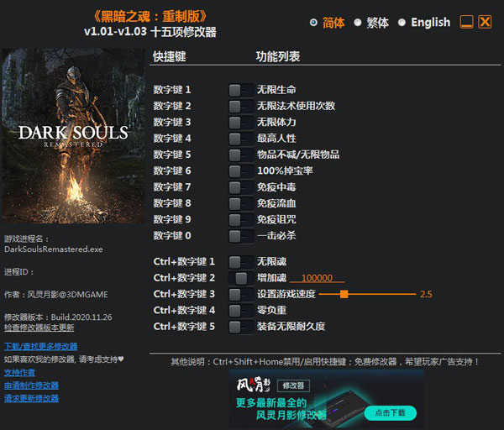Viewport: 504px width, 430px height.
Task: Click the game speed slider handle
Action: point(344,294)
